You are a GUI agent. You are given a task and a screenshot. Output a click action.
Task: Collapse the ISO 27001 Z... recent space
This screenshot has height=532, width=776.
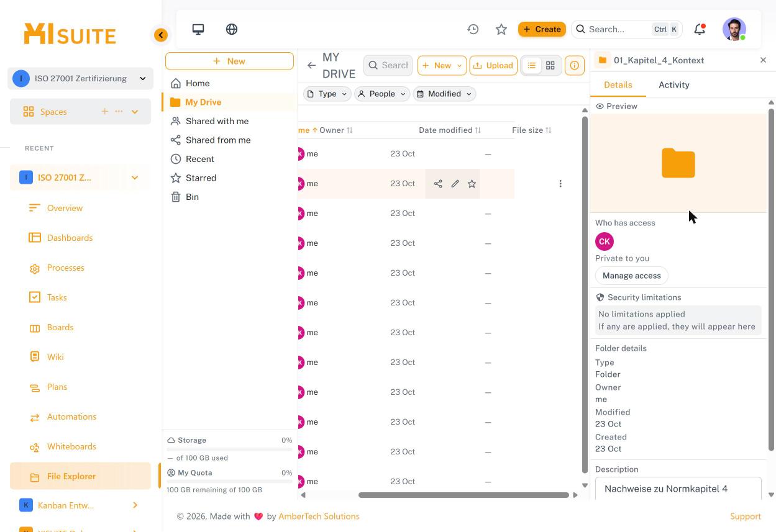click(x=135, y=178)
